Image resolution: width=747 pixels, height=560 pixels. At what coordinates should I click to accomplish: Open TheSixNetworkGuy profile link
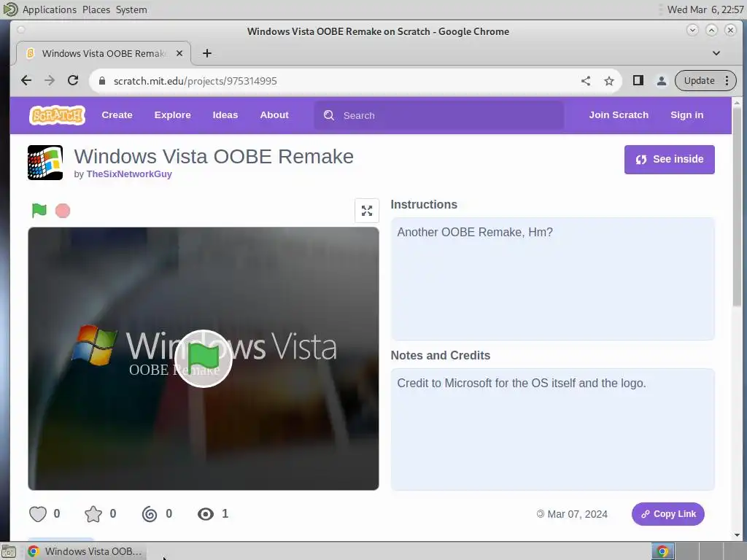[129, 174]
